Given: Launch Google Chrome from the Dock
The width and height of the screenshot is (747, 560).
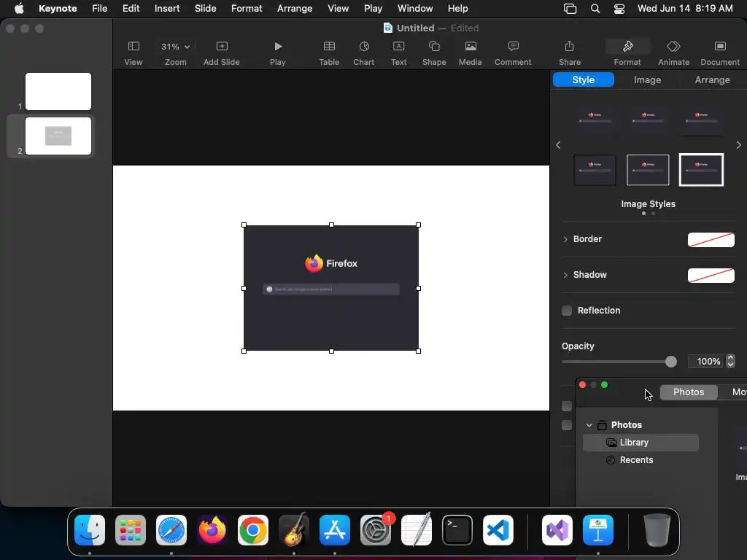Looking at the screenshot, I should 253,530.
